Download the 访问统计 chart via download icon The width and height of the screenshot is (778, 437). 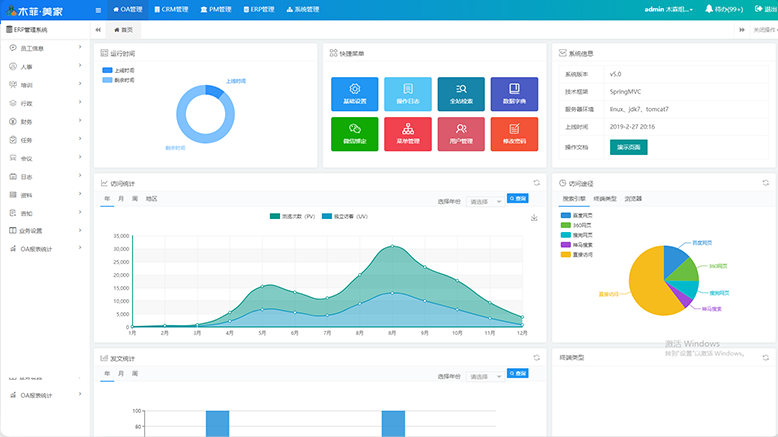pos(534,217)
